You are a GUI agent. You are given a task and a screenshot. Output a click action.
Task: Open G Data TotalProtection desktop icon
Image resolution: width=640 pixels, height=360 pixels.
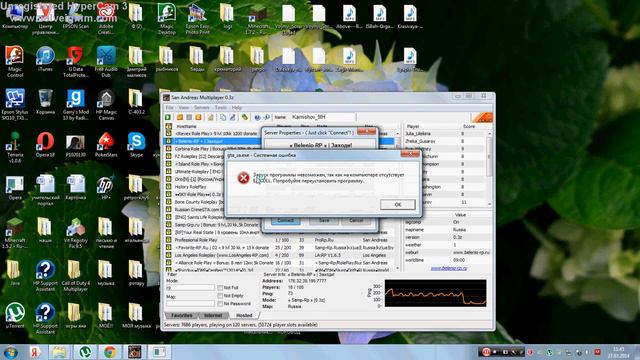coord(76,62)
